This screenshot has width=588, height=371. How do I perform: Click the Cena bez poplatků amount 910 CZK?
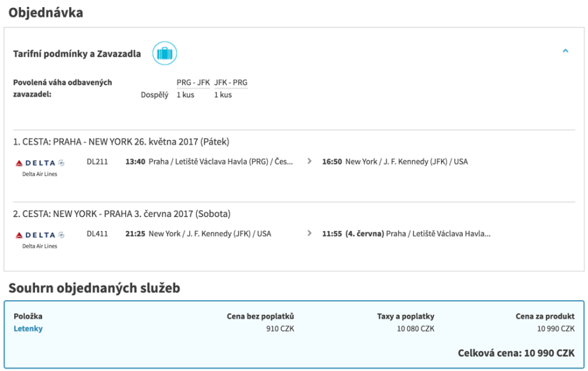(x=280, y=329)
